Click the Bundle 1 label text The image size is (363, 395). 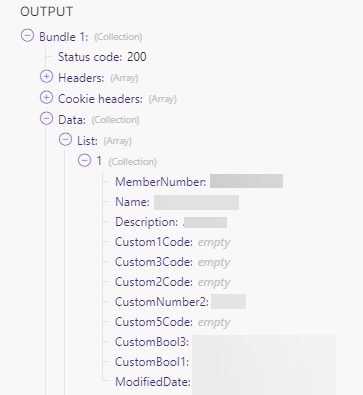(64, 36)
